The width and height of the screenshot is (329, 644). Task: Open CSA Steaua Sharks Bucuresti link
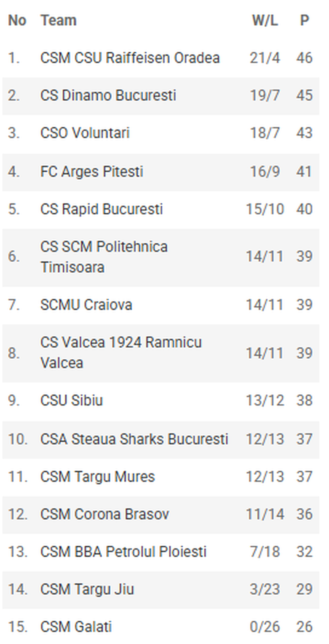[134, 439]
